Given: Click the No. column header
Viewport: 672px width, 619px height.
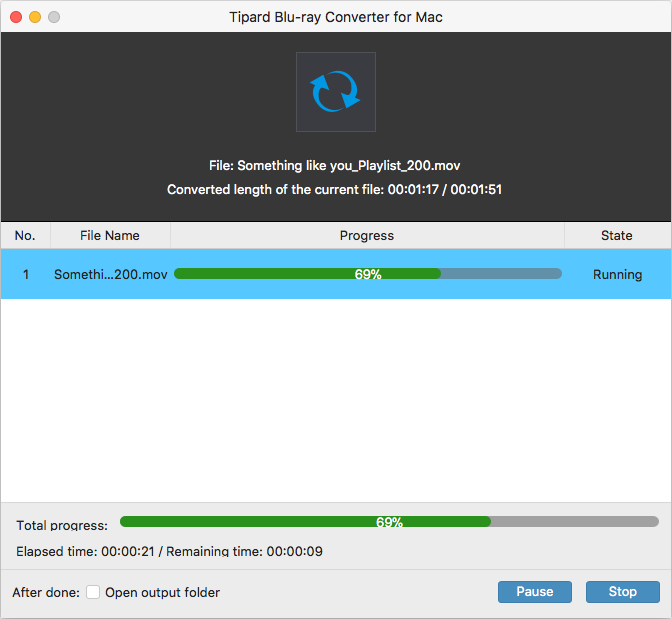Looking at the screenshot, I should (x=25, y=236).
